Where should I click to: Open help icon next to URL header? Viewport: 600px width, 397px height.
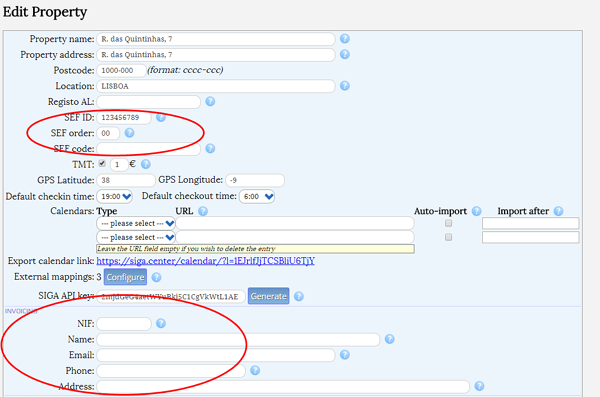point(203,211)
